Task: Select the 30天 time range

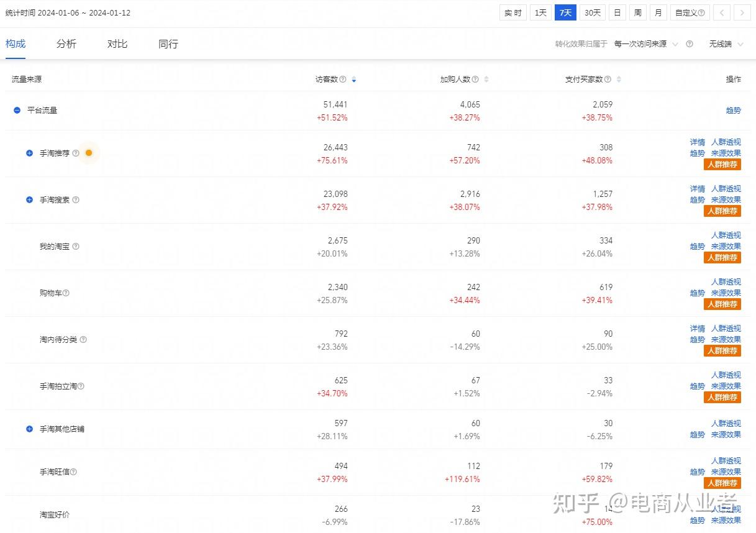Action: coord(593,12)
